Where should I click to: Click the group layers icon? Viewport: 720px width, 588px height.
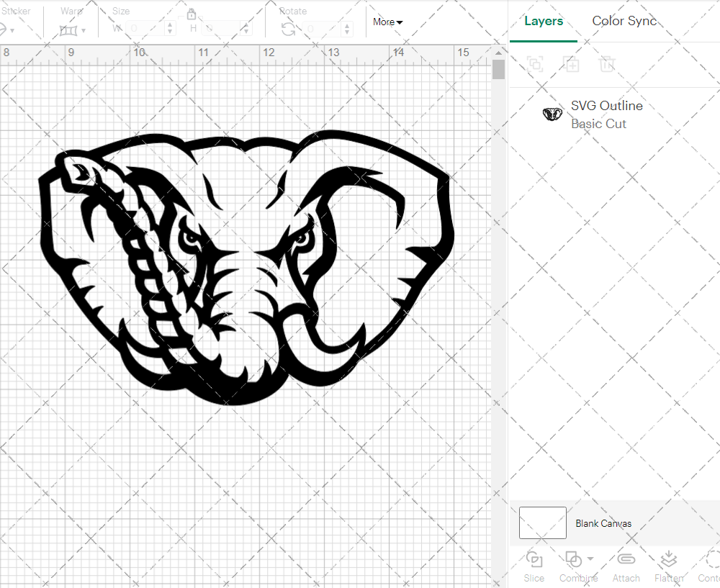(534, 65)
